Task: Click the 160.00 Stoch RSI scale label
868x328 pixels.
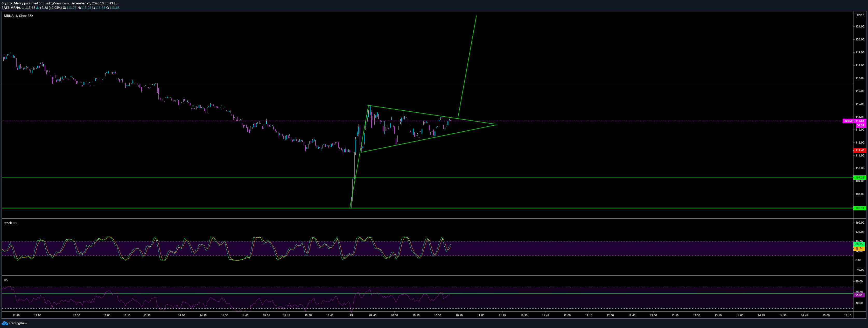Action: [x=860, y=223]
